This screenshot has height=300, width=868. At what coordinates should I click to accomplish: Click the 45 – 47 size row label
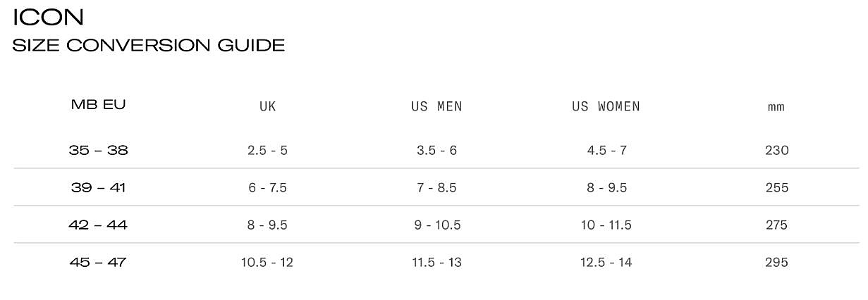[x=99, y=263]
